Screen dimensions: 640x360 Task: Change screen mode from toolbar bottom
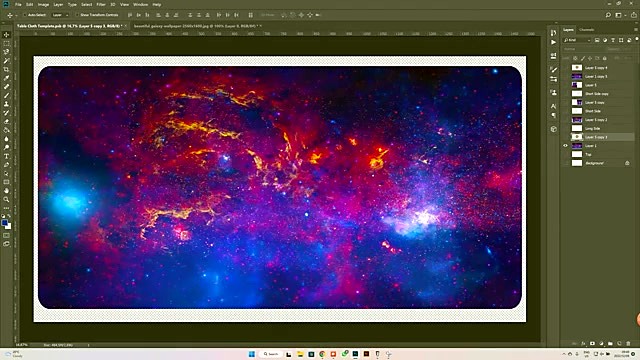pos(6,244)
